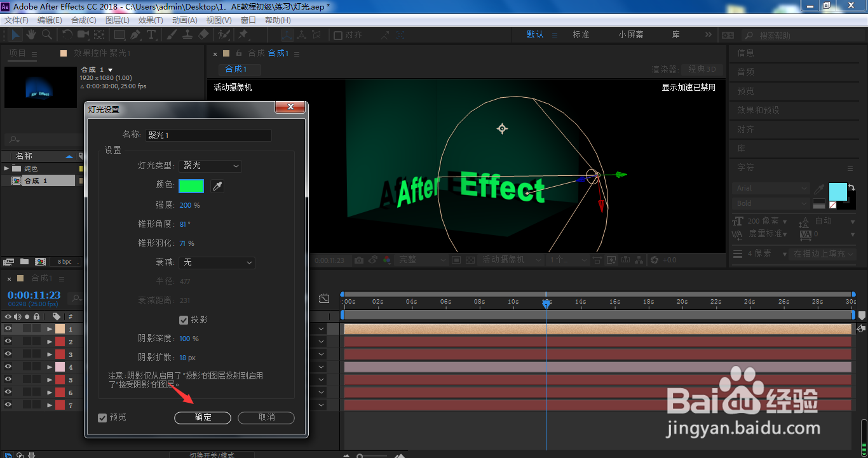Open the 衰减 falloff dropdown
The image size is (868, 458).
(x=217, y=262)
